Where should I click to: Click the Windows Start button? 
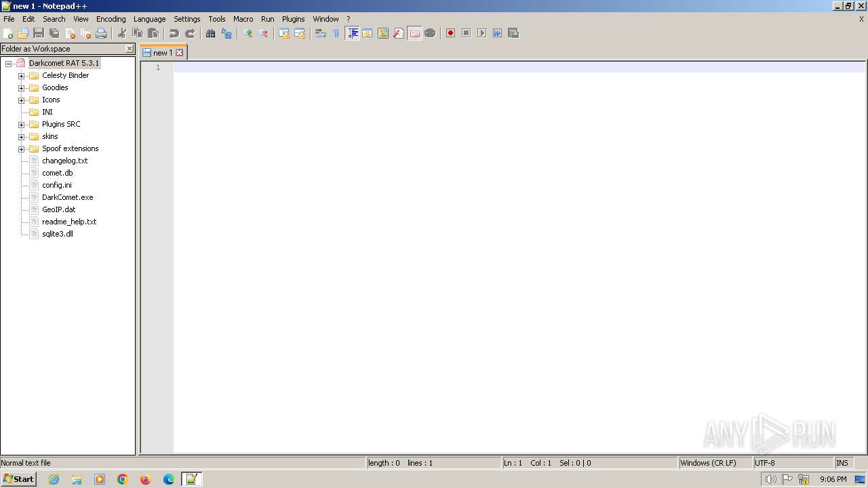tap(18, 479)
